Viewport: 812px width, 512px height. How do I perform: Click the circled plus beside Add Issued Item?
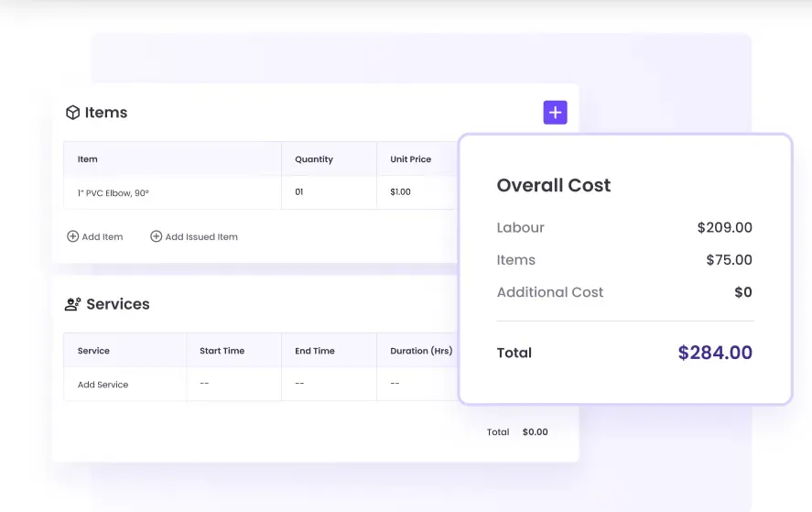157,236
